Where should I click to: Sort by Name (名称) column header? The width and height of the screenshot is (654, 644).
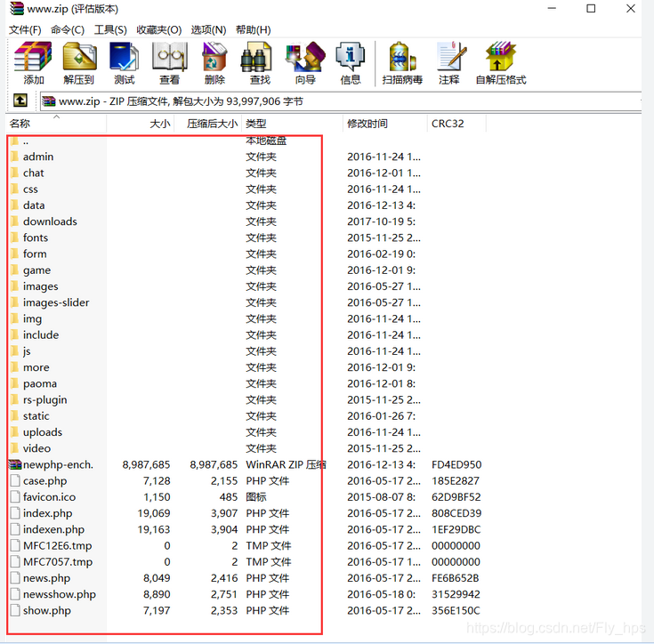(56, 124)
